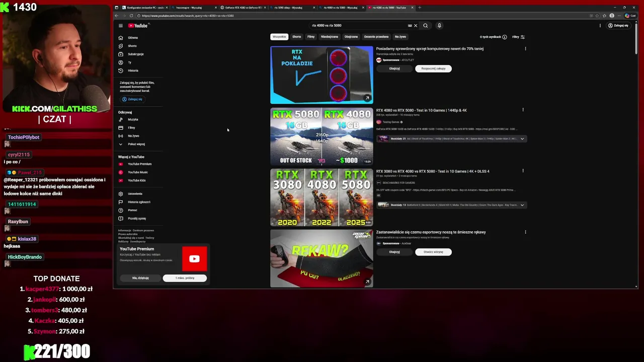Viewport: 644px width, 362px height.
Task: Open Testing Games channel
Action: click(x=391, y=122)
